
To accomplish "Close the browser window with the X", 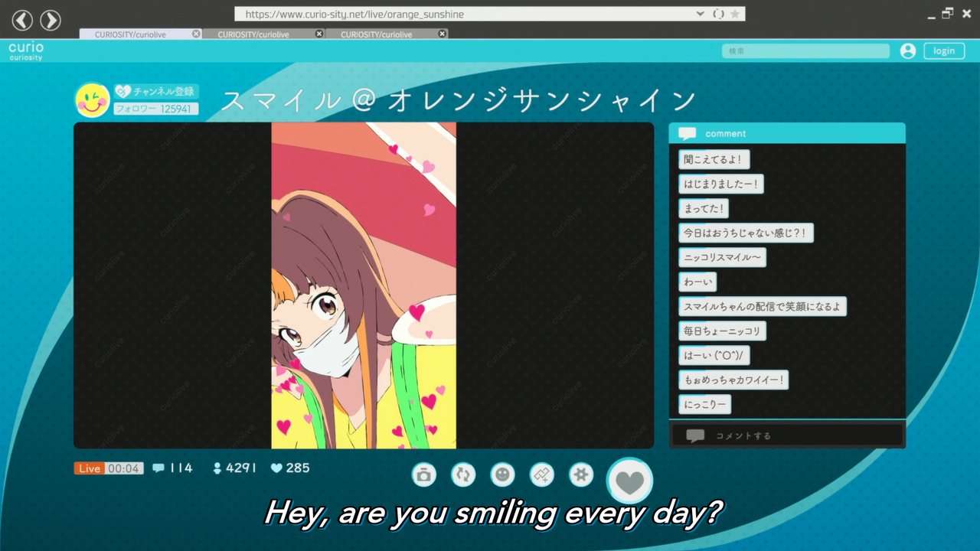I will tap(966, 14).
